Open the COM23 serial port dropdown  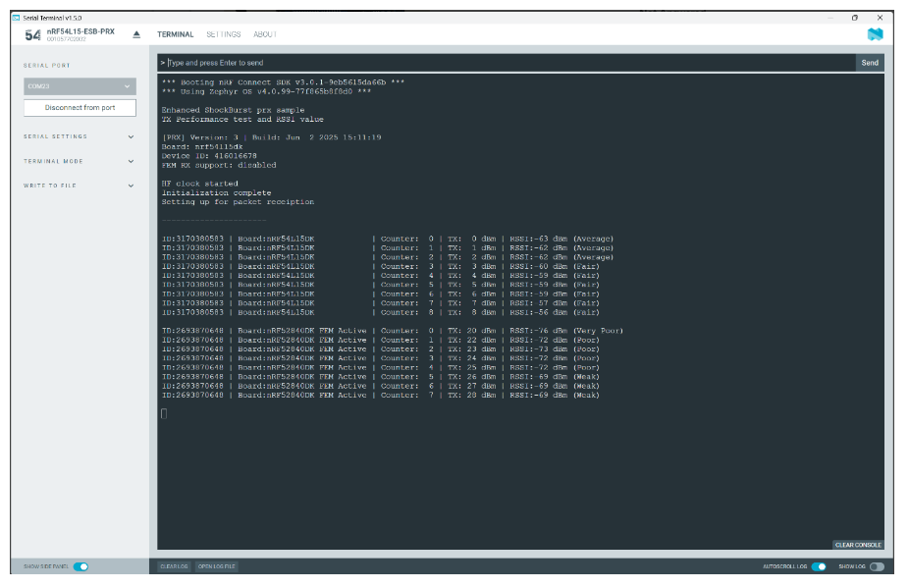[80, 86]
